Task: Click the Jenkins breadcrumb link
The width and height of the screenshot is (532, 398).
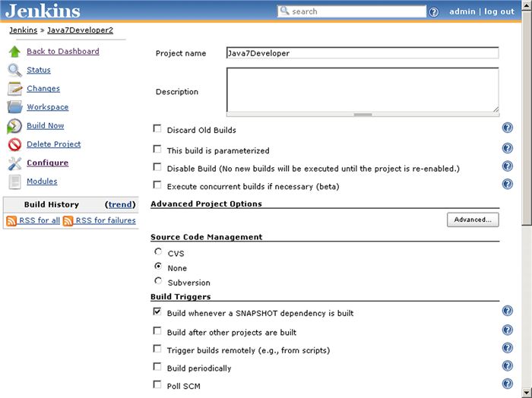Action: (x=23, y=30)
